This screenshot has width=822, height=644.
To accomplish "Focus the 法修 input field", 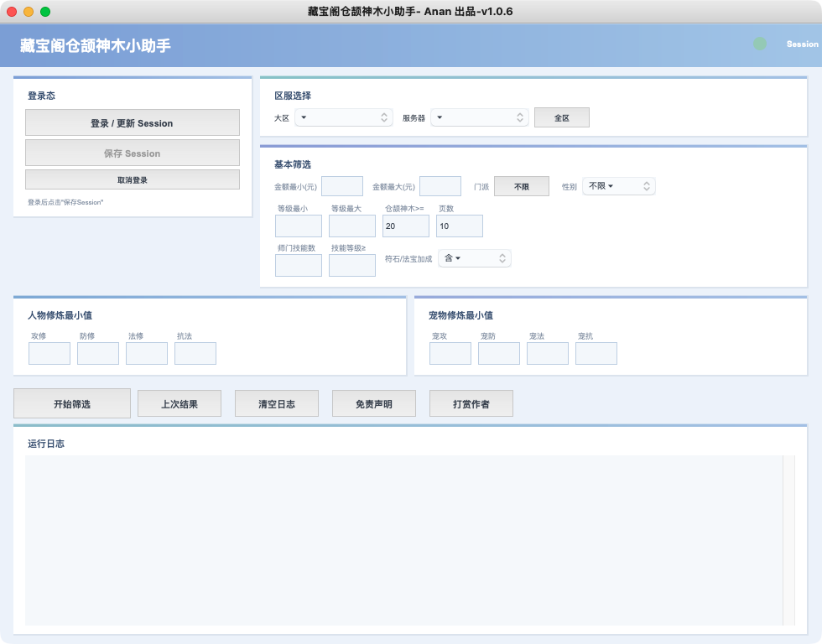I will pyautogui.click(x=147, y=353).
